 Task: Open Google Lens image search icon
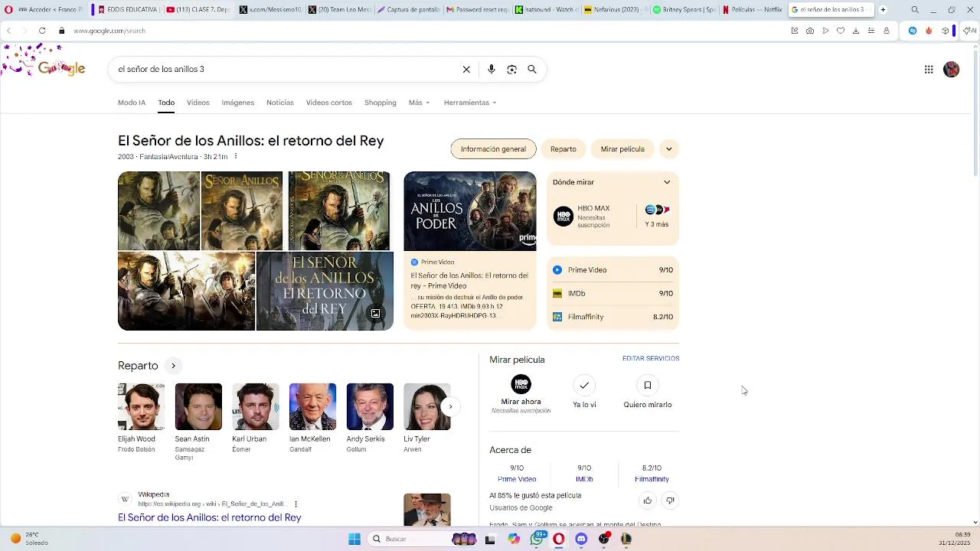point(512,69)
